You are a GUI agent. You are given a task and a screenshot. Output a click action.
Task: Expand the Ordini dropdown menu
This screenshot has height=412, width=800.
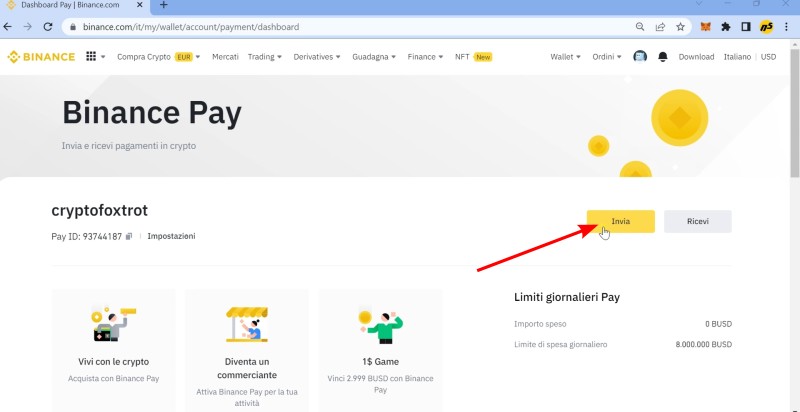[x=607, y=57]
